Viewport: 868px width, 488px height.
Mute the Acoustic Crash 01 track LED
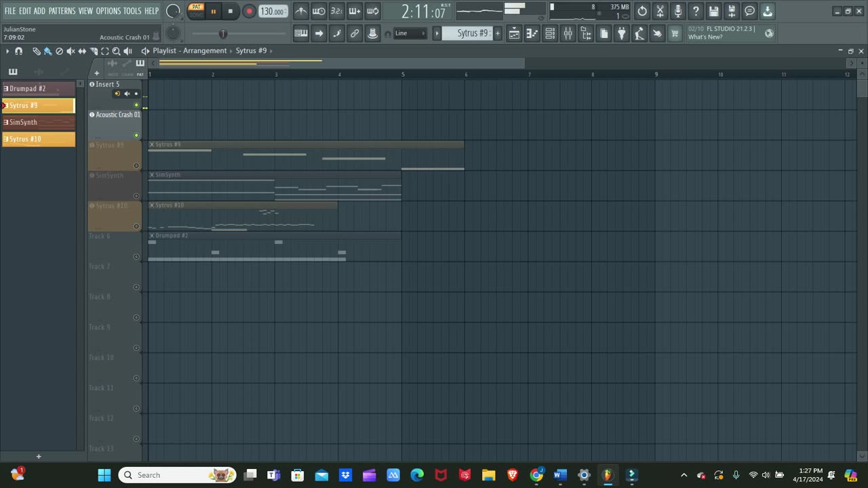(x=136, y=136)
